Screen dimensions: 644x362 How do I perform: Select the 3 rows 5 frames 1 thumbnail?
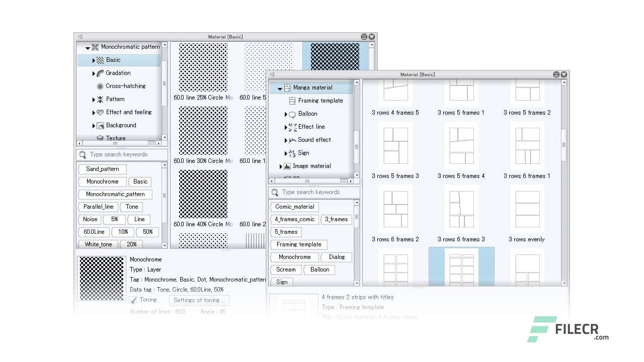tap(461, 93)
